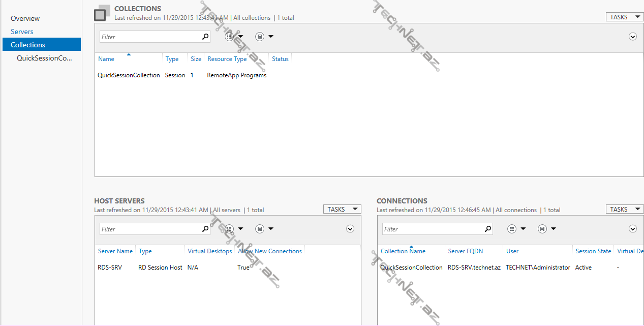Open Servers in the left navigation
644x326 pixels.
22,32
